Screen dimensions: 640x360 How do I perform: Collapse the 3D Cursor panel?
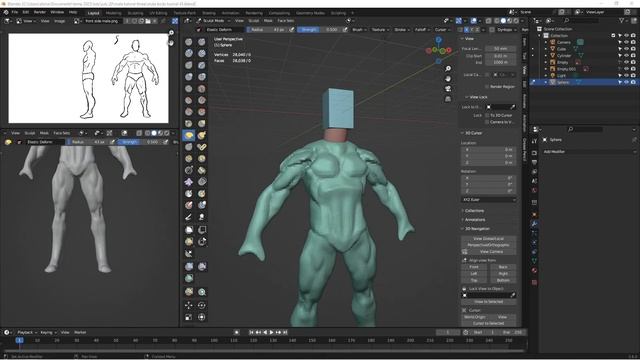click(471, 133)
